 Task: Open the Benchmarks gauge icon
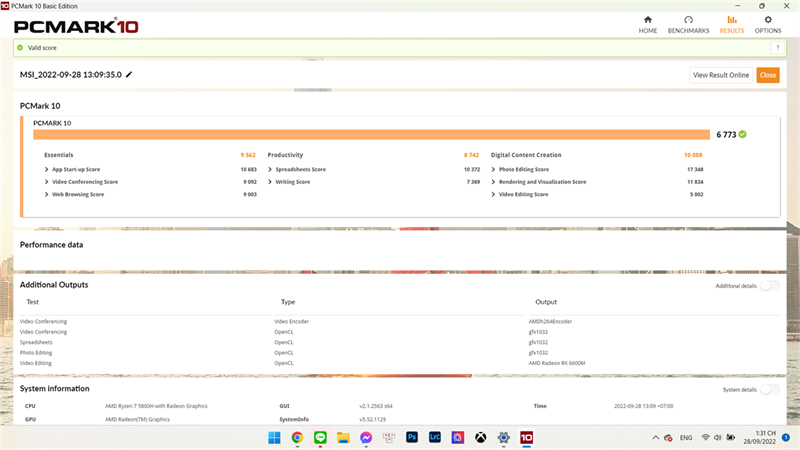tap(688, 20)
